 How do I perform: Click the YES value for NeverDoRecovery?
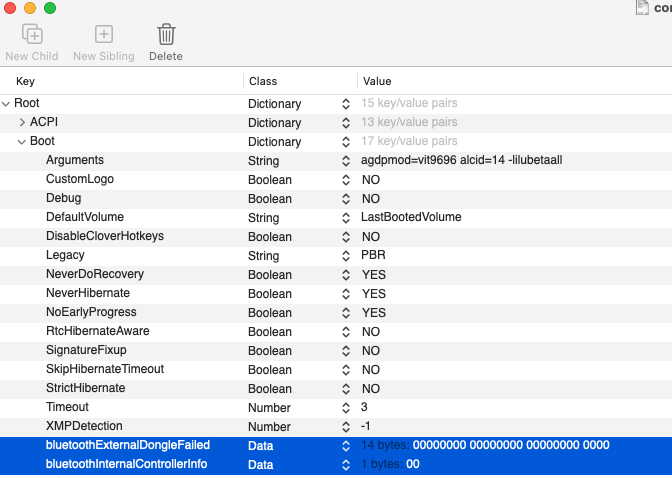pos(373,275)
